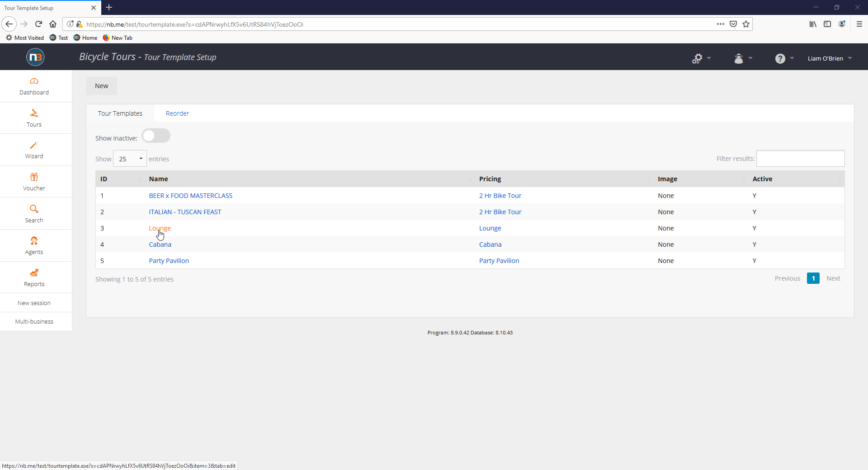This screenshot has height=470, width=868.
Task: Open the Lounge template name link
Action: 160,228
